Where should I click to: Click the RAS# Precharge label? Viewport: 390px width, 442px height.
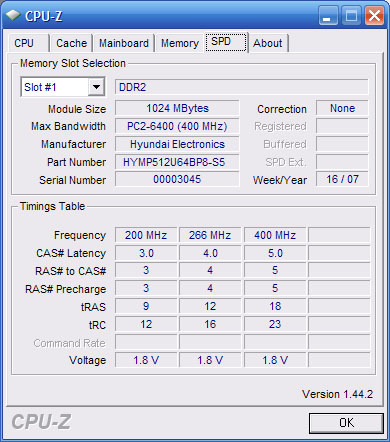[66, 289]
